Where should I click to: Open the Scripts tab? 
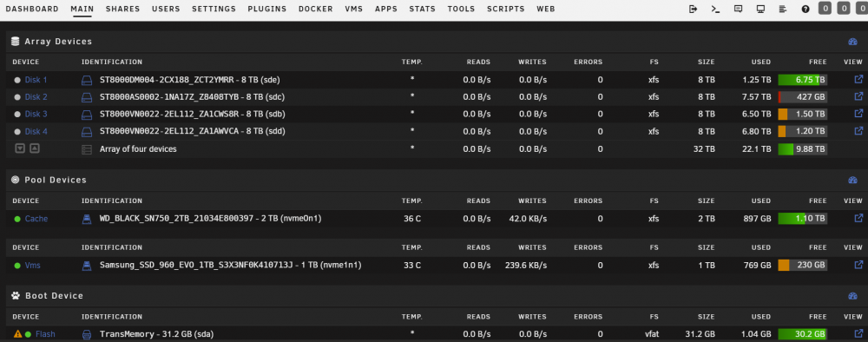pos(506,9)
